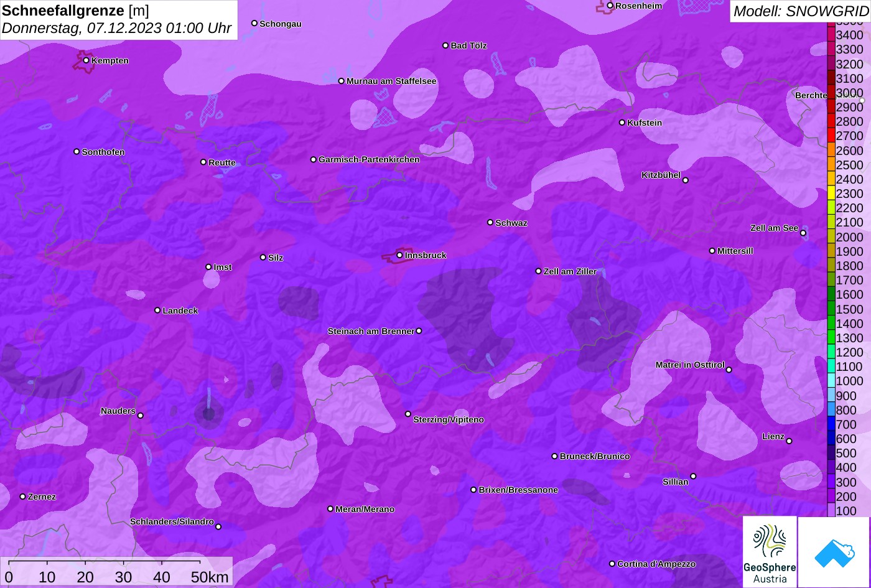Viewport: 871px width, 588px height.
Task: Click the 50km scale bar label
Action: pyautogui.click(x=210, y=577)
